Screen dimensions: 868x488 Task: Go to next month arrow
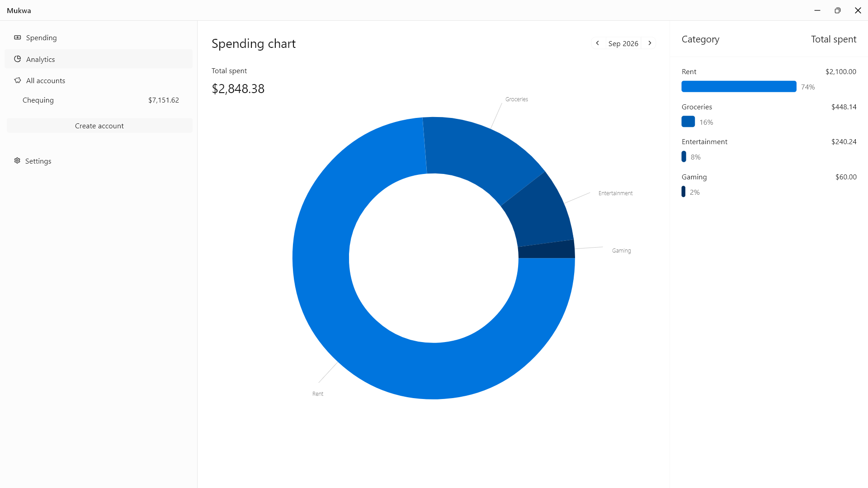point(650,43)
